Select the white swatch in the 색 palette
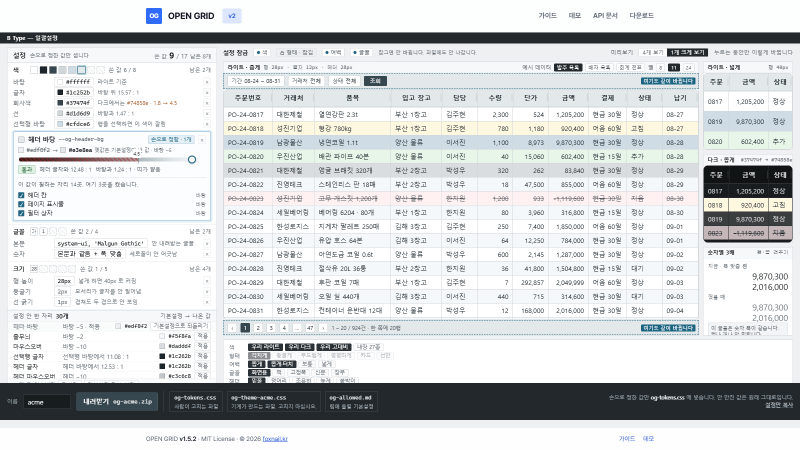 tap(34, 70)
